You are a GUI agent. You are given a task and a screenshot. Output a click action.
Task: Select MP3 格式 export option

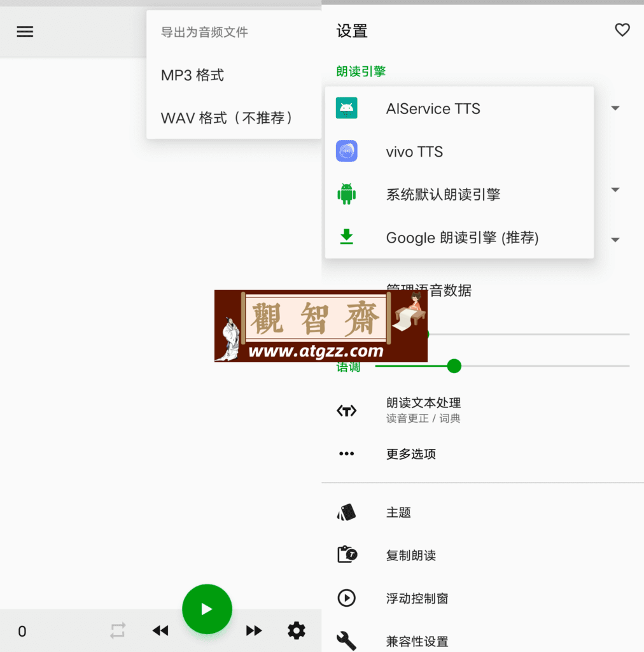click(234, 75)
